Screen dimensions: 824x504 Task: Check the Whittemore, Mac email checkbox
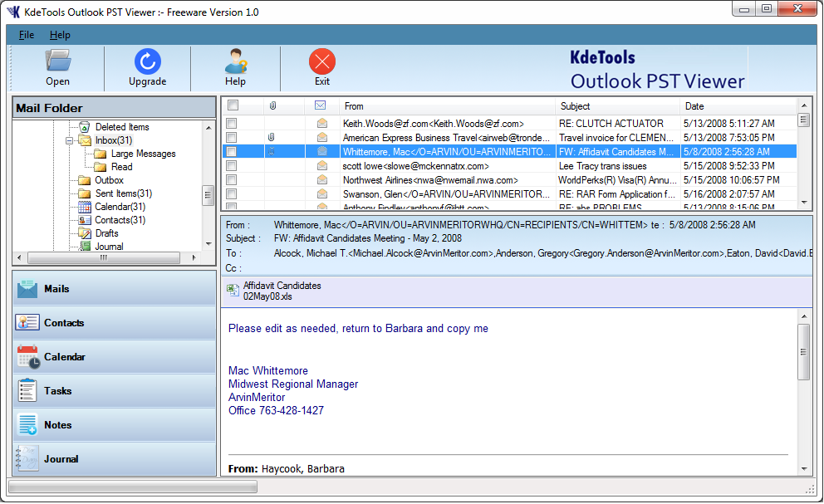[x=231, y=151]
